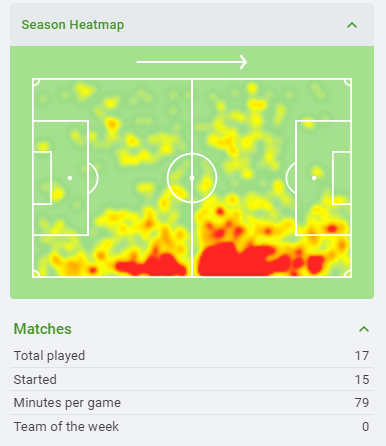Viewport: 386px width, 446px height.
Task: Collapse the Matches section chevron
Action: pyautogui.click(x=364, y=329)
